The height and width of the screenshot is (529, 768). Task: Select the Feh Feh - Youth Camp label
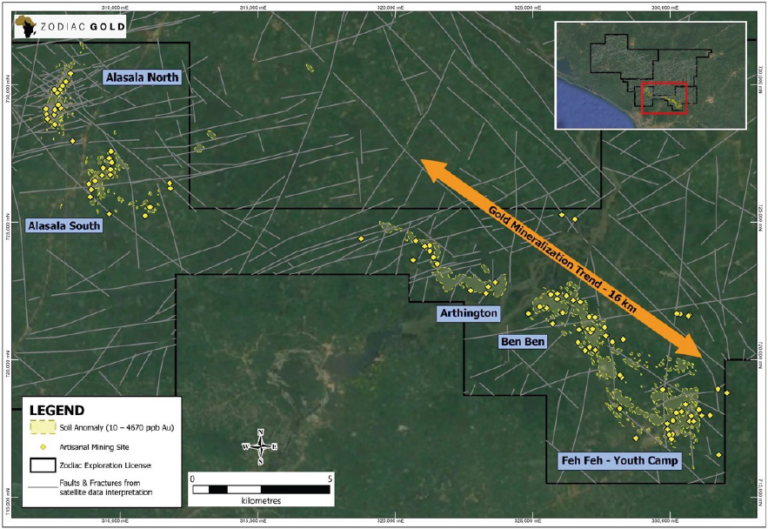pyautogui.click(x=619, y=461)
